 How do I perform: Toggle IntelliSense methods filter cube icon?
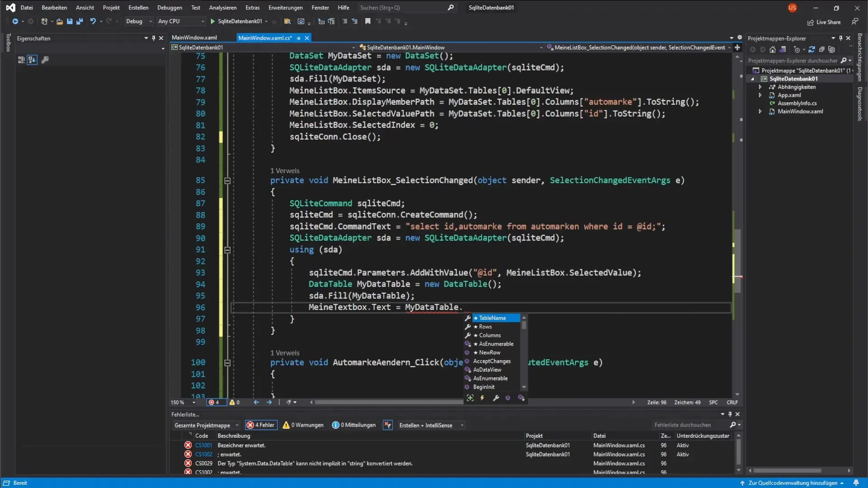508,398
